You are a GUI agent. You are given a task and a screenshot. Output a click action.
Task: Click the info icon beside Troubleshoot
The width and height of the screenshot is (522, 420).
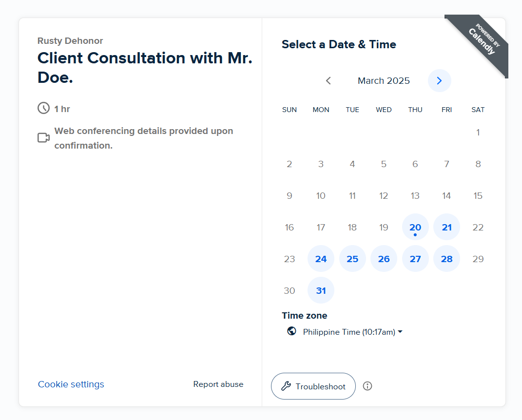pyautogui.click(x=367, y=386)
